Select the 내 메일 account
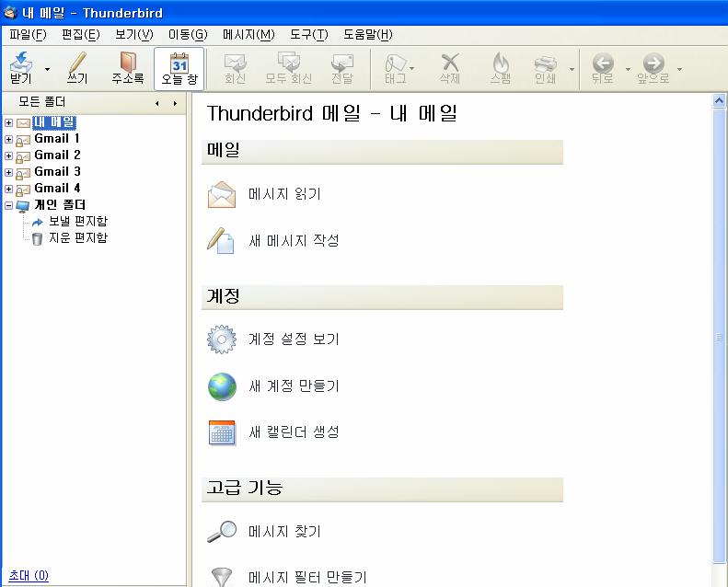Screen dimensions: 728x587 [54, 122]
